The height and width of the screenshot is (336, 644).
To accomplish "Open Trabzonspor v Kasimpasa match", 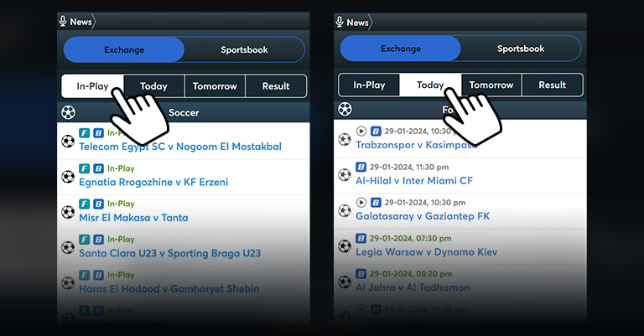I will [x=417, y=145].
